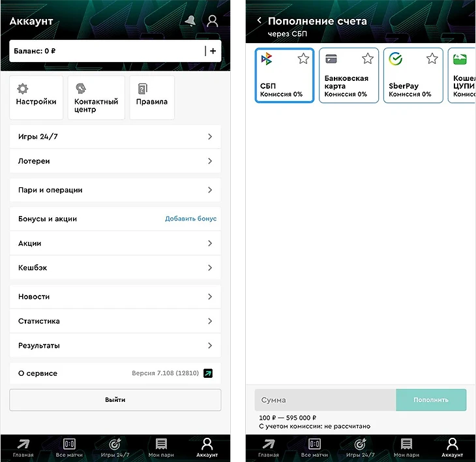
Task: Click the Добавить бонус link
Action: click(190, 219)
